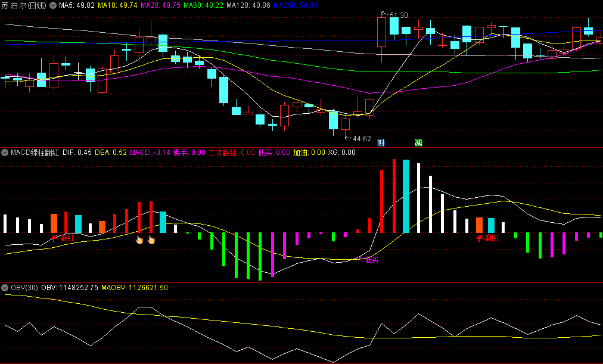This screenshot has height=364, width=603.
Task: Click the tallest red MACD histogram bar
Action: point(394,195)
